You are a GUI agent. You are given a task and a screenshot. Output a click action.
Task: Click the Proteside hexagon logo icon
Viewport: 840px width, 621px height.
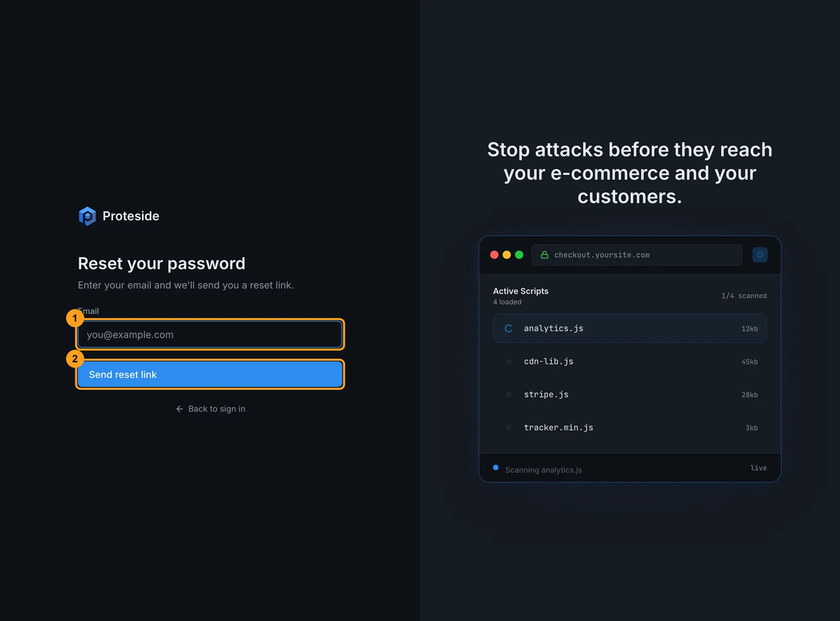[x=87, y=216]
